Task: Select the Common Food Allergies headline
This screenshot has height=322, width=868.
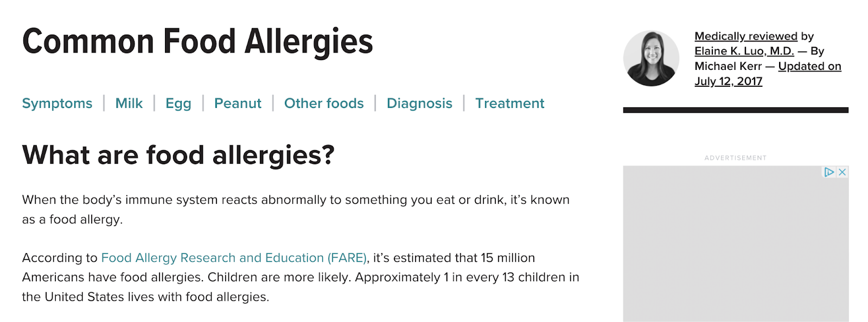Action: [198, 41]
